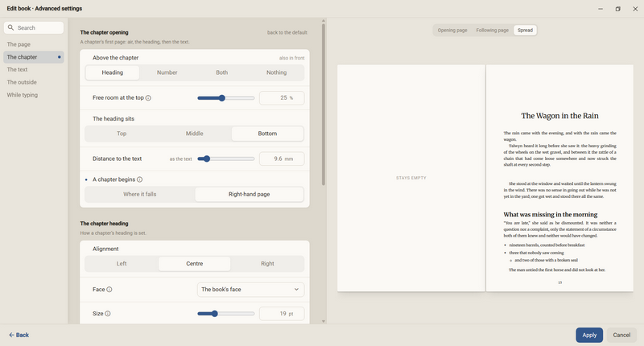The height and width of the screenshot is (346, 644).
Task: Switch preview to Opening page
Action: click(452, 30)
